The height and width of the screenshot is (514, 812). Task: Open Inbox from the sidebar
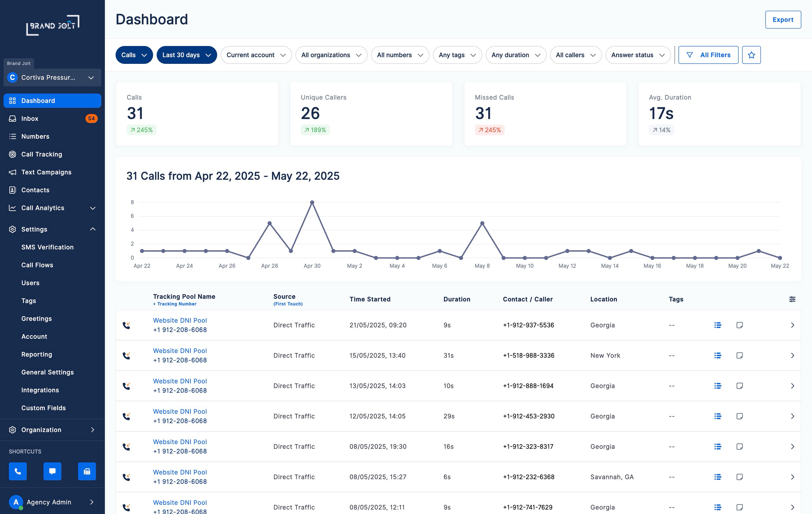(x=30, y=119)
